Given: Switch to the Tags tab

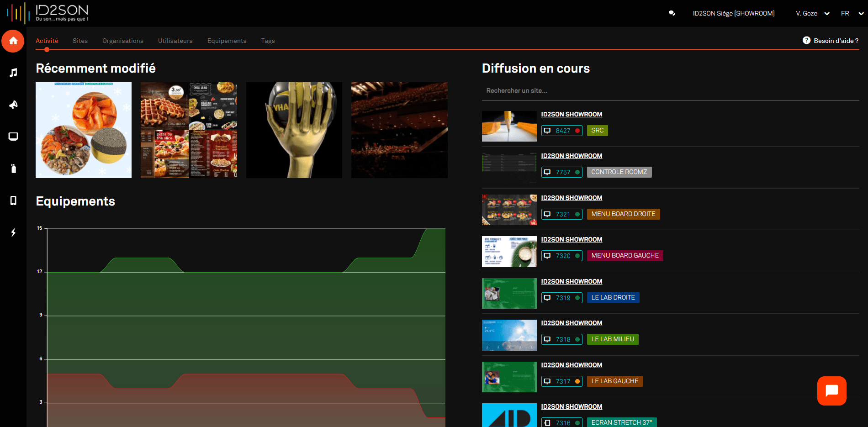Looking at the screenshot, I should 268,41.
